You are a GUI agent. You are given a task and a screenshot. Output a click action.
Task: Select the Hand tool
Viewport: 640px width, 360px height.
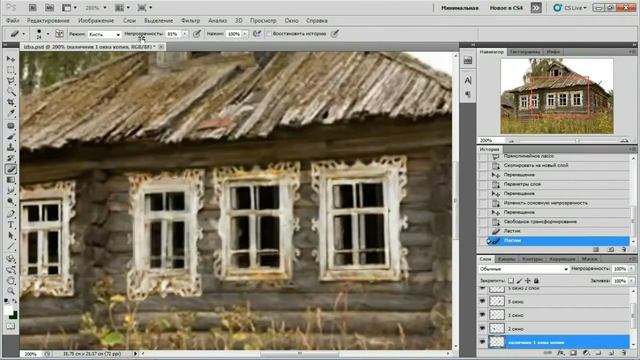(11, 281)
